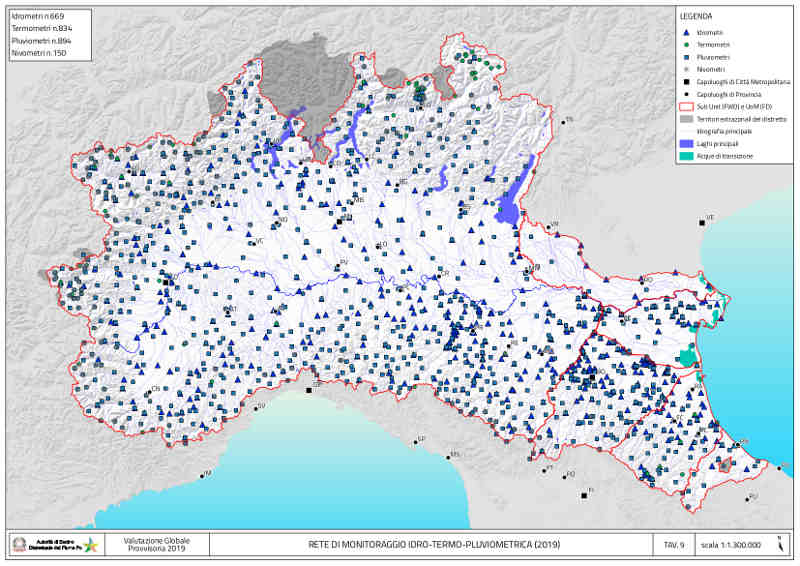Click the title 'RETE DI MONITORAGGIO IDRO-TERMO-PLUVIOMETRICA (2019)'

(x=434, y=545)
